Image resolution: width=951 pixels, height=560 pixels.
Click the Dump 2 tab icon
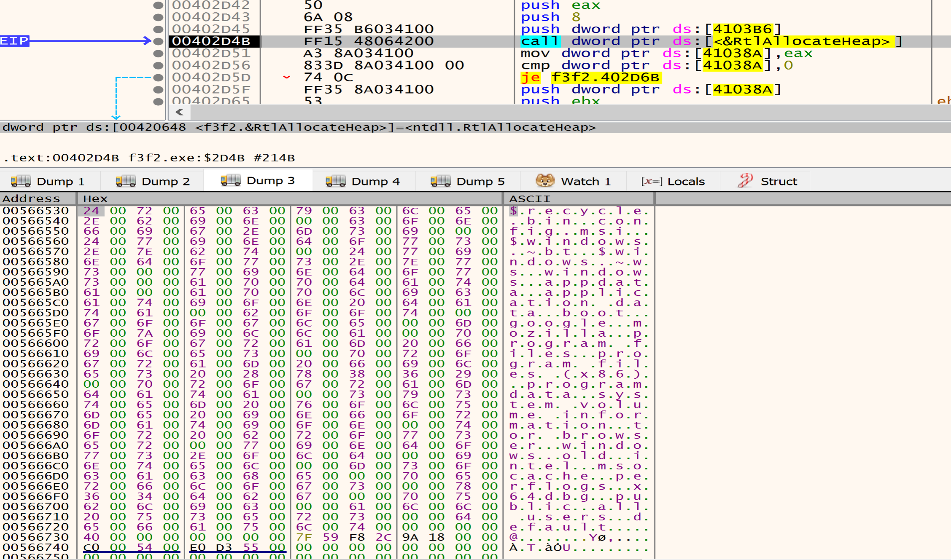coord(126,181)
